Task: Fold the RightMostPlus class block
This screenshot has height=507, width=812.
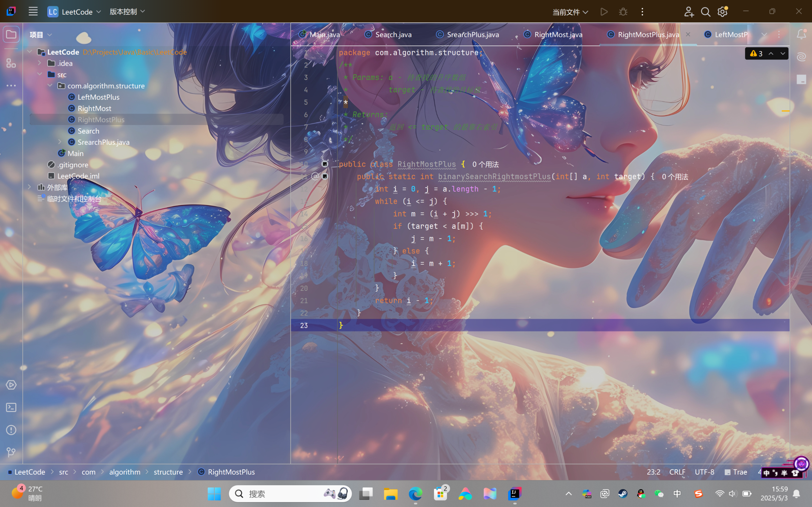Action: (x=325, y=164)
